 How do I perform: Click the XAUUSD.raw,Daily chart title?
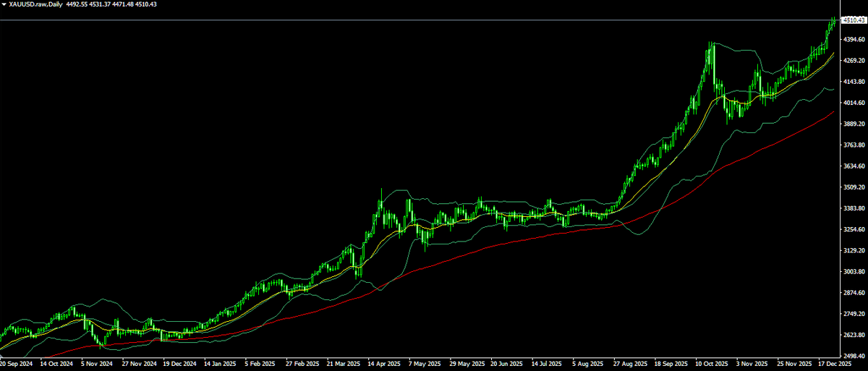pos(34,4)
